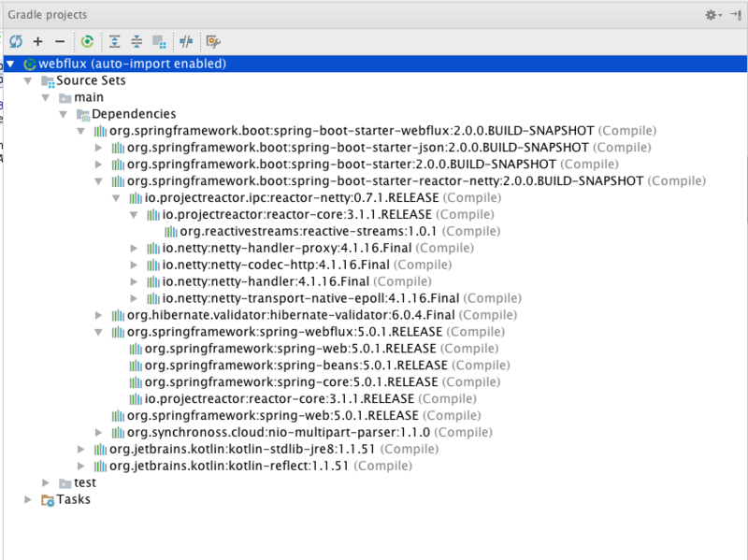Detach a Gradle project with minus icon
This screenshot has width=748, height=560.
pyautogui.click(x=59, y=41)
